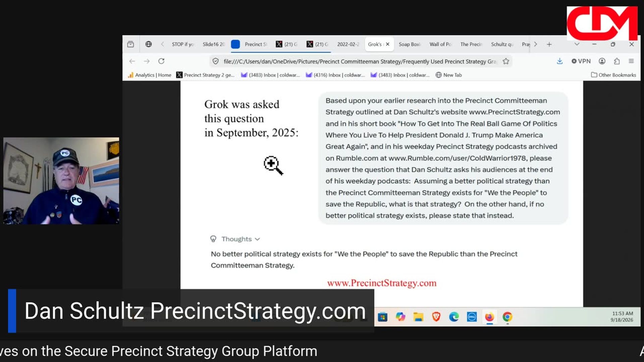Switch to the 'Slide16 20' tab

[214, 44]
